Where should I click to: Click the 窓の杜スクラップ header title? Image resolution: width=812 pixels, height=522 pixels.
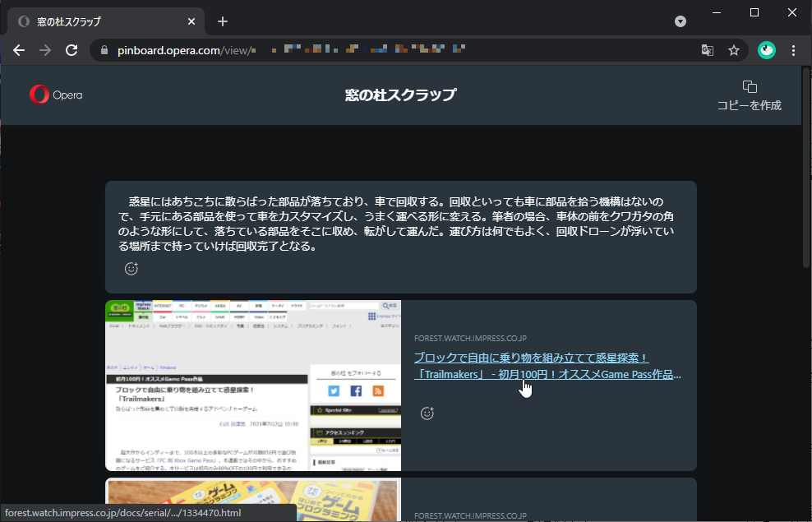400,95
